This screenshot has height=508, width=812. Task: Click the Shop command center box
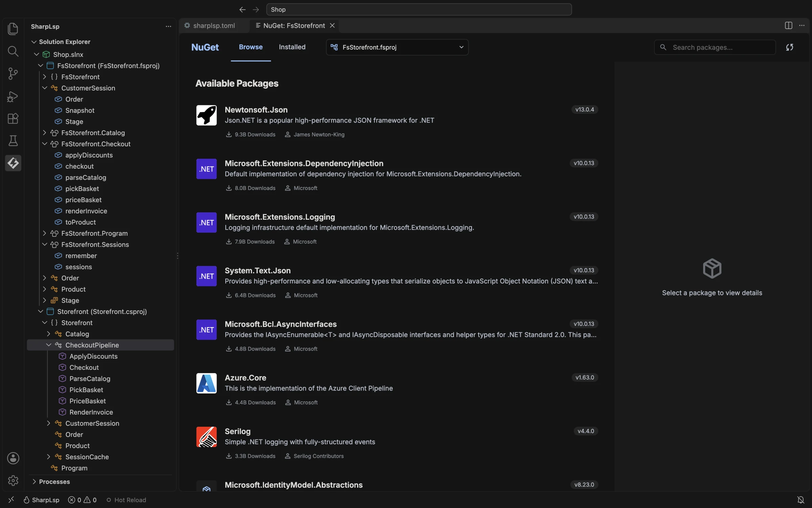419,9
